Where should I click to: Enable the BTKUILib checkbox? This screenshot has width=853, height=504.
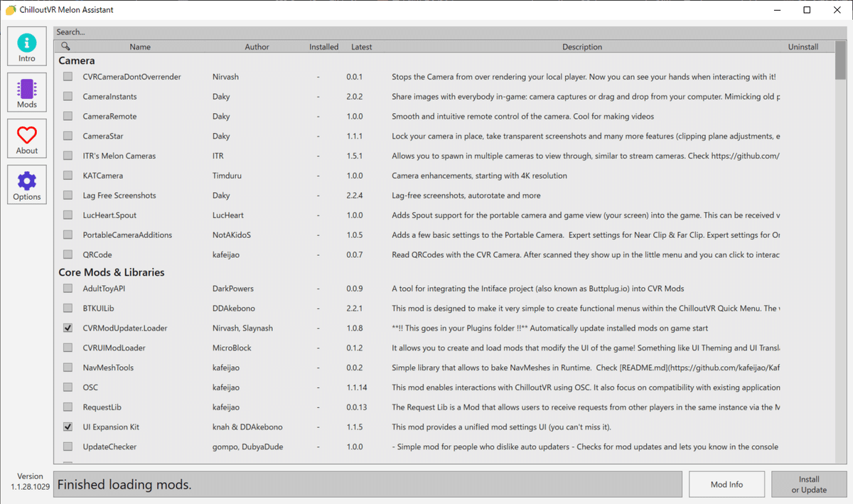pos(68,309)
